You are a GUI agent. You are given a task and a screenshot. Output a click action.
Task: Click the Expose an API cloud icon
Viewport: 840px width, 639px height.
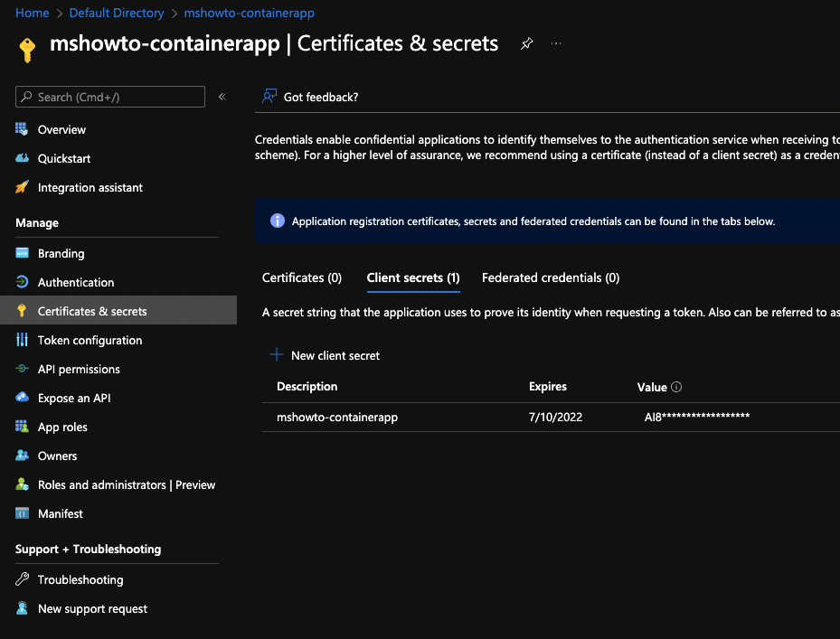22,398
